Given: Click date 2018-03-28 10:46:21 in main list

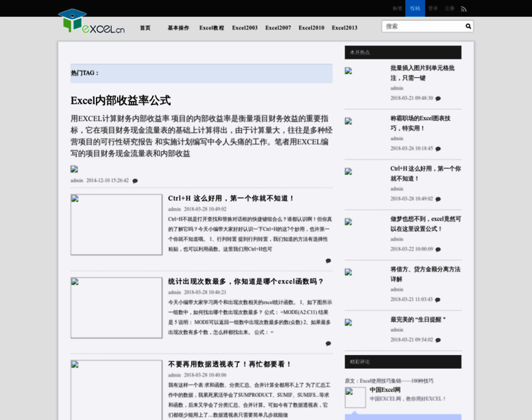Looking at the screenshot, I should [x=205, y=292].
